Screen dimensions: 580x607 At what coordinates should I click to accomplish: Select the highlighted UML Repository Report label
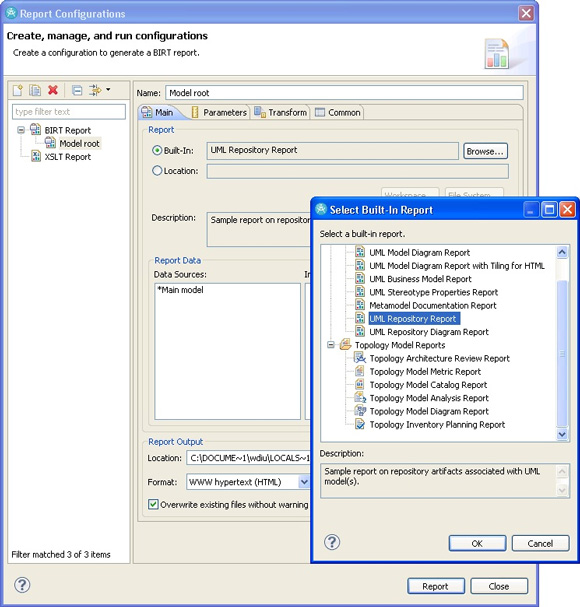414,319
